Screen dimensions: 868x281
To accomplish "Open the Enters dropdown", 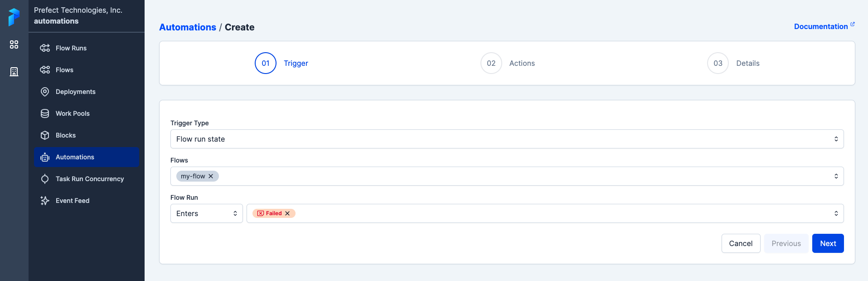I will [207, 213].
